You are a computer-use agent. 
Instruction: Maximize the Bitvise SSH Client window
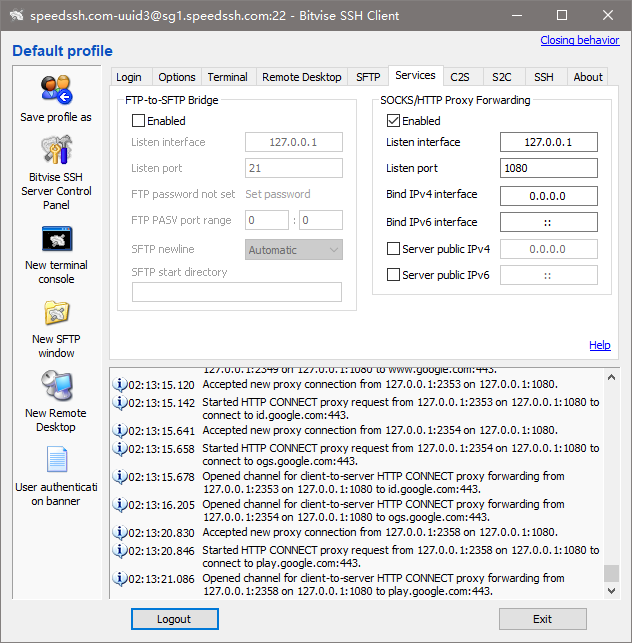tap(562, 16)
